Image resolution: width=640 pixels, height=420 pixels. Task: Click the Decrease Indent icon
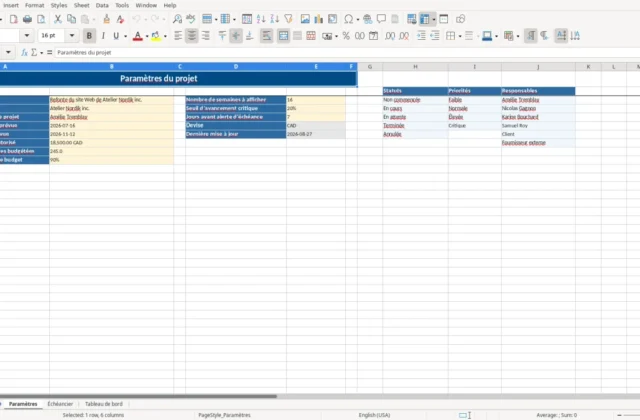tap(435, 36)
